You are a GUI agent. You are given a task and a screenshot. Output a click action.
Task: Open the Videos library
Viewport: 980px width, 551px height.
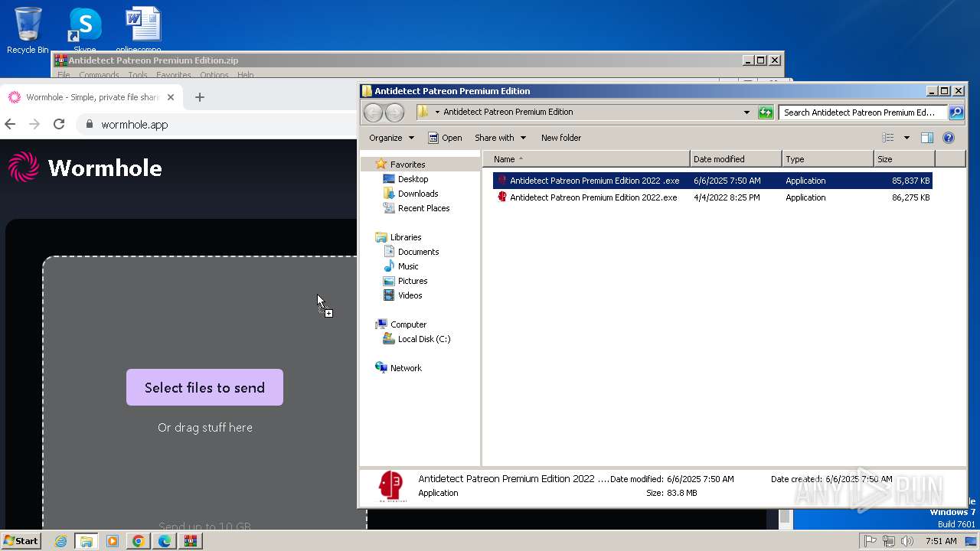pos(410,295)
